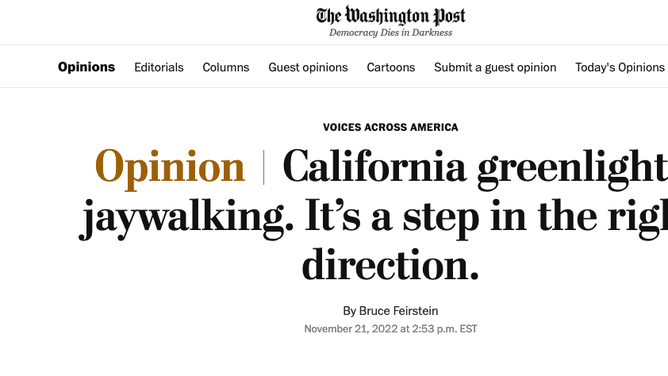
Task: Click the Voices Across America label
Action: 390,127
